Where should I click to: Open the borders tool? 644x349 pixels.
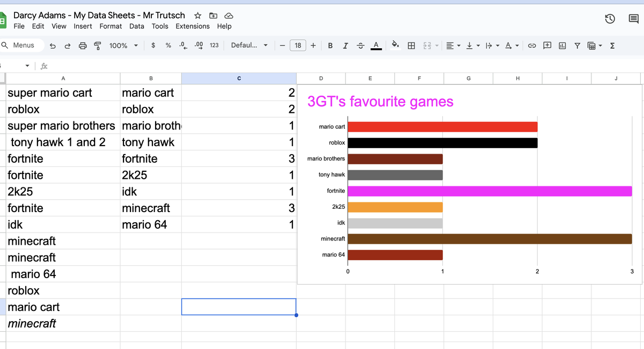click(411, 46)
